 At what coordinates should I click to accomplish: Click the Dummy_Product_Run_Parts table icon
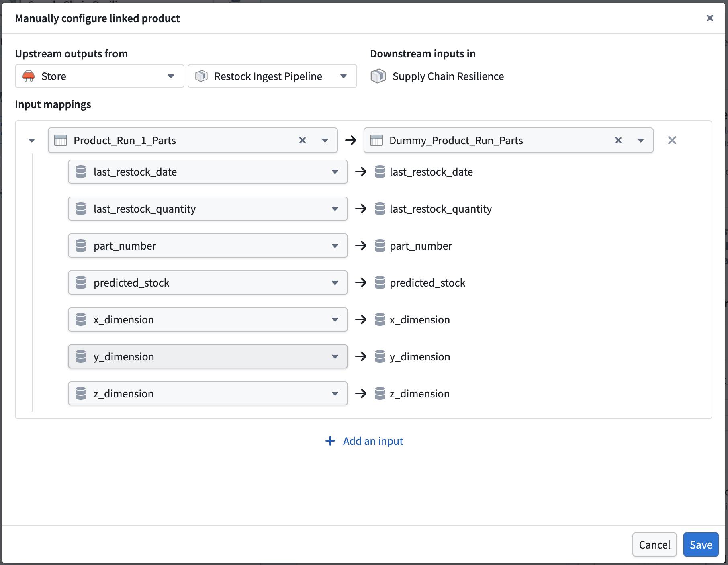coord(376,140)
